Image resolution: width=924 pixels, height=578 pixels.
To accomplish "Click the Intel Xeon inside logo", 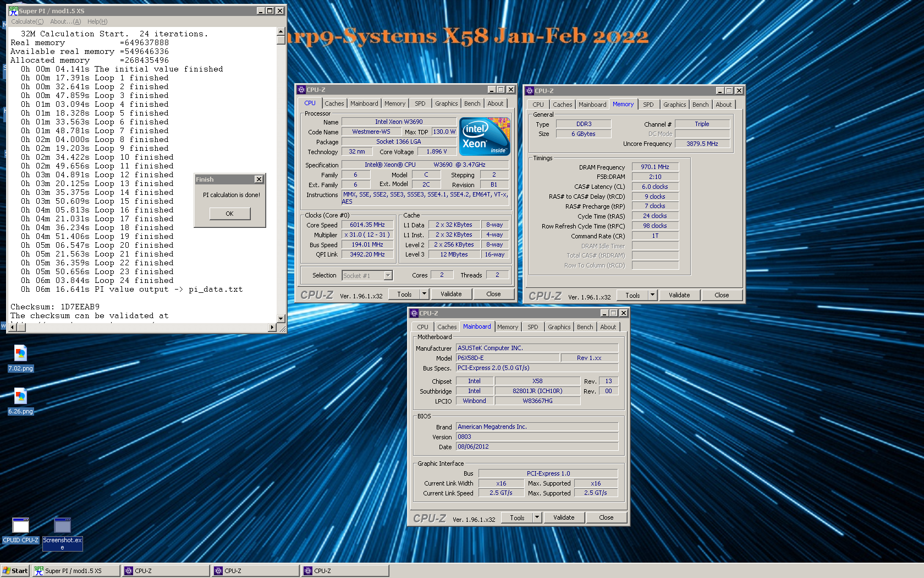I will (485, 137).
